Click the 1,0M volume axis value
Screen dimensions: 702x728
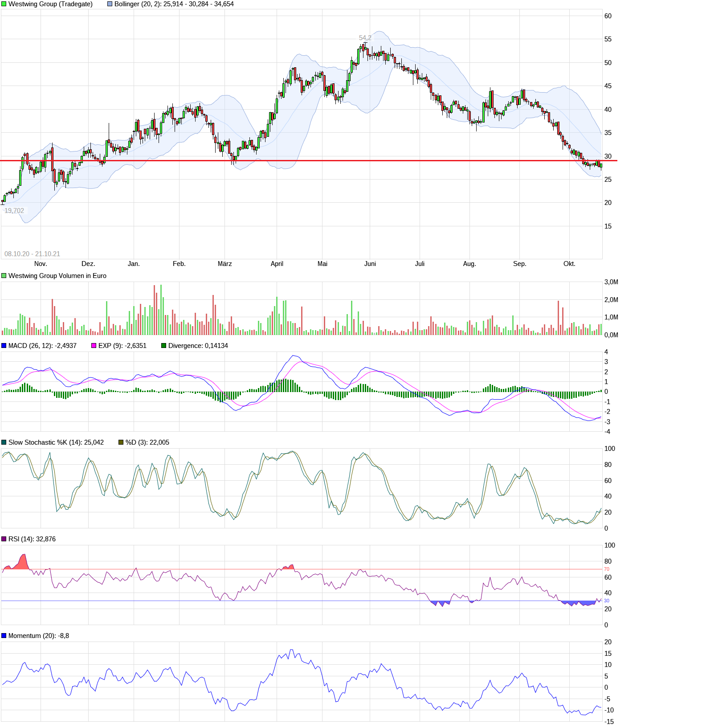coord(611,317)
